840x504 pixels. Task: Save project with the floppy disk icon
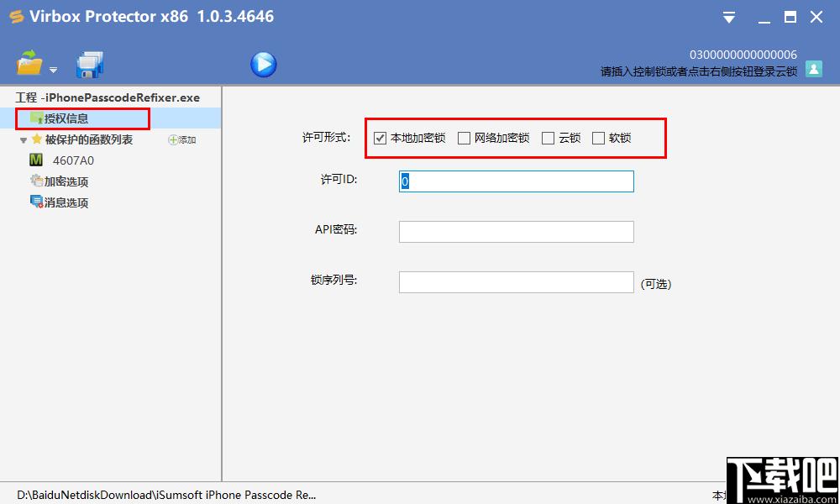pyautogui.click(x=90, y=65)
